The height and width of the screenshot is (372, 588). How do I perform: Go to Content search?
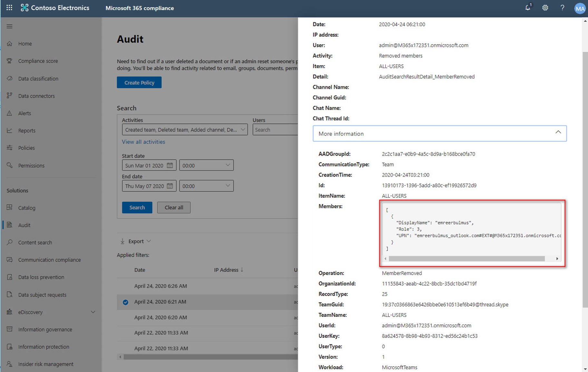coord(35,242)
